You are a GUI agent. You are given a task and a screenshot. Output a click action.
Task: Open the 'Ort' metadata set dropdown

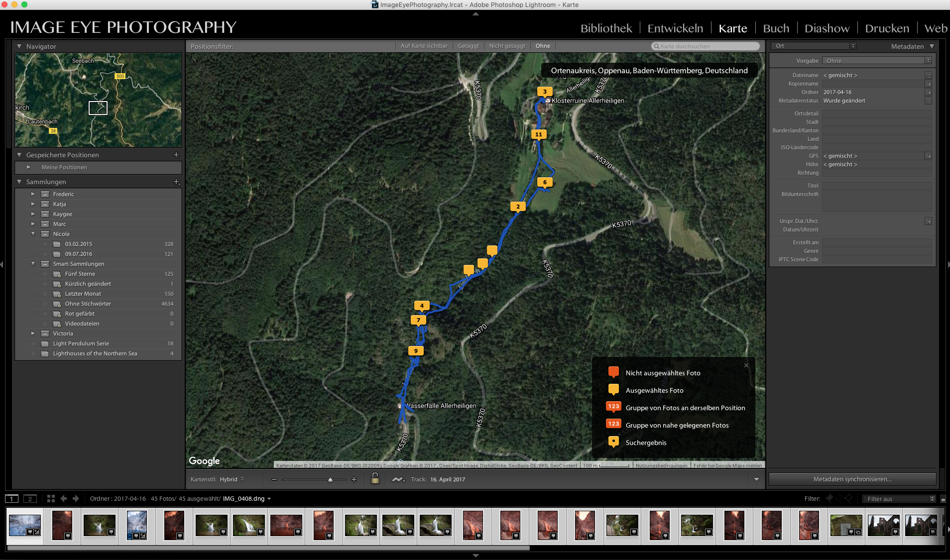[814, 46]
